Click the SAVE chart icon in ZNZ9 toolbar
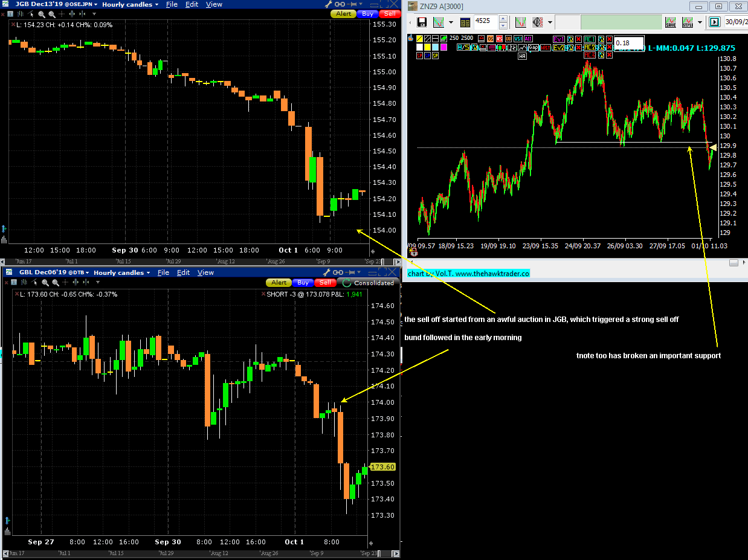 671,22
